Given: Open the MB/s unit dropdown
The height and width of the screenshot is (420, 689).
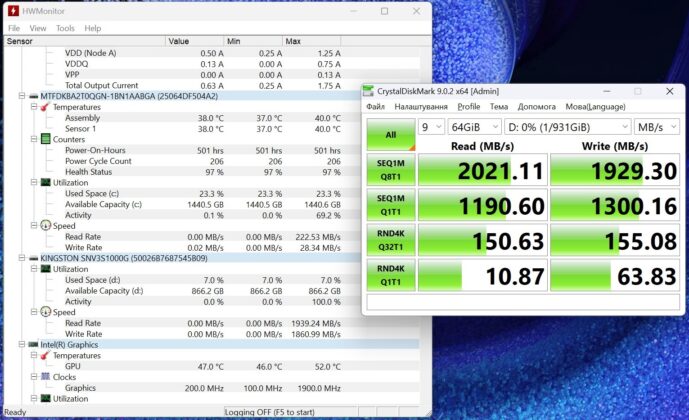Looking at the screenshot, I should 656,127.
